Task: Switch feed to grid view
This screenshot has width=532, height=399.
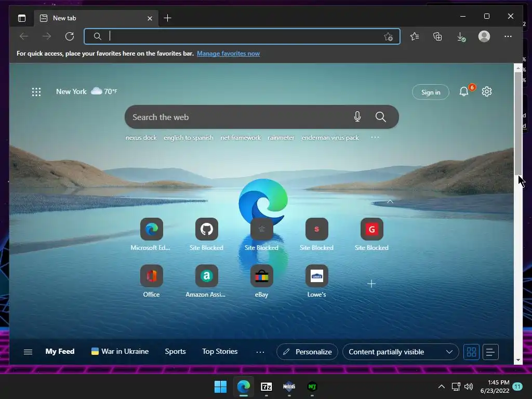Action: pos(471,352)
